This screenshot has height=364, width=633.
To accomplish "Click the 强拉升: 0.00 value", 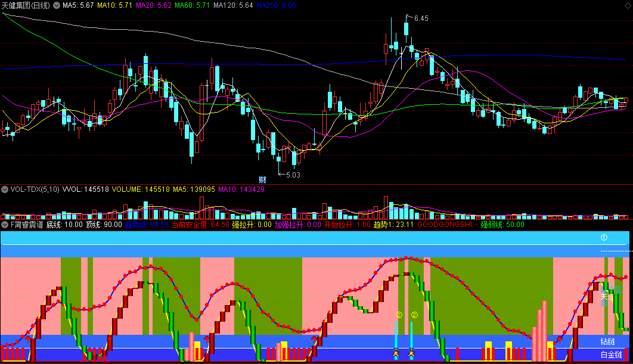I will 252,225.
